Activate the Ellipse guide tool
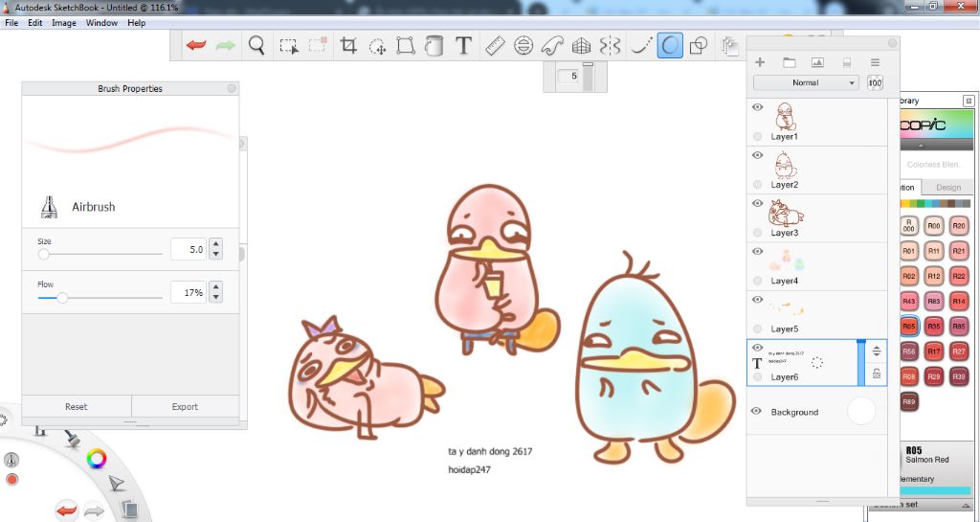This screenshot has width=980, height=522. (x=523, y=46)
